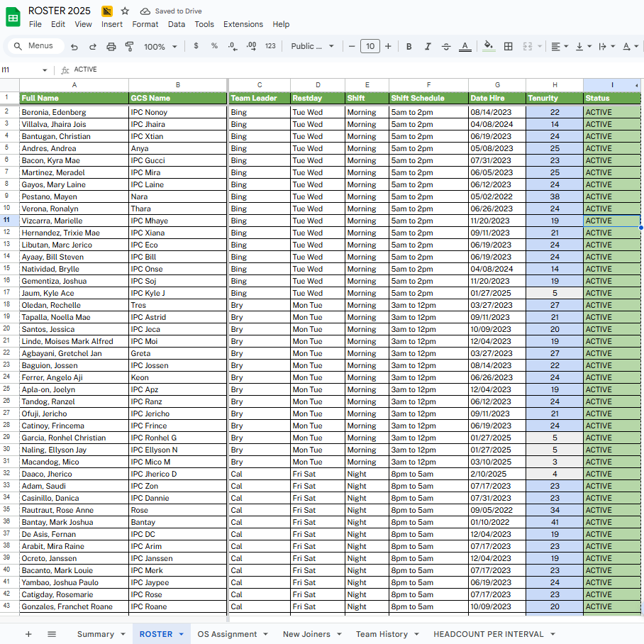Open the text wrapping dropdown
Image resolution: width=644 pixels, height=644 pixels.
click(x=606, y=46)
